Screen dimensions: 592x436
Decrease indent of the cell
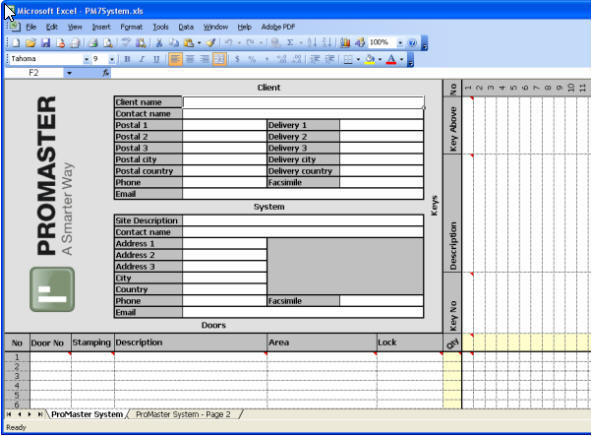click(315, 59)
